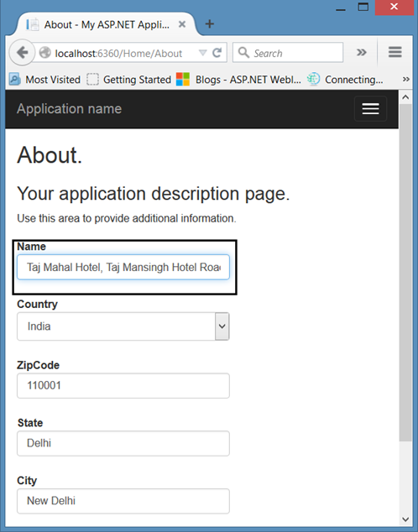418x532 pixels.
Task: Open the URL history dropdown arrow
Action: (x=202, y=53)
